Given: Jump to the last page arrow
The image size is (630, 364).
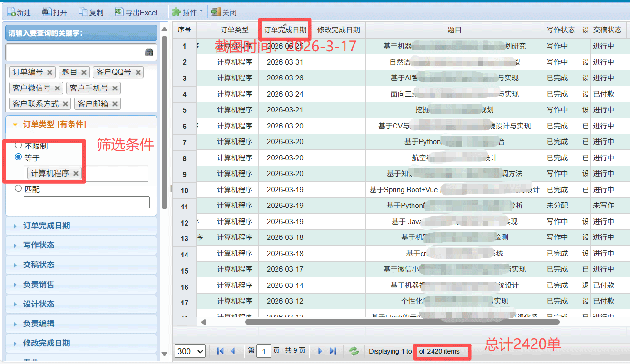Looking at the screenshot, I should (333, 351).
